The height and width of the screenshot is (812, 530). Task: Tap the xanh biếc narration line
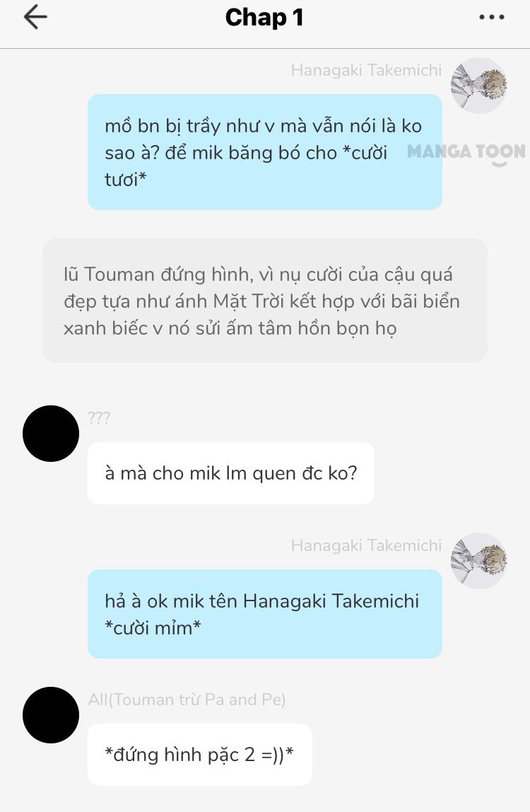click(230, 328)
